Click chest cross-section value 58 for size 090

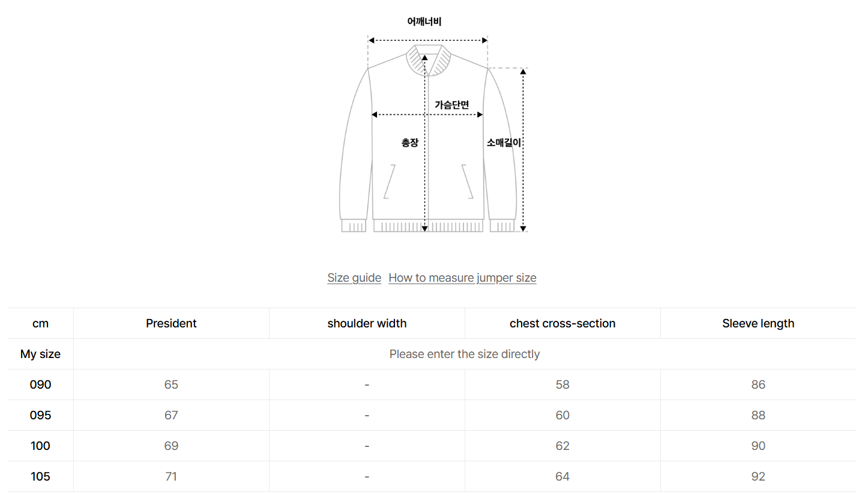562,384
